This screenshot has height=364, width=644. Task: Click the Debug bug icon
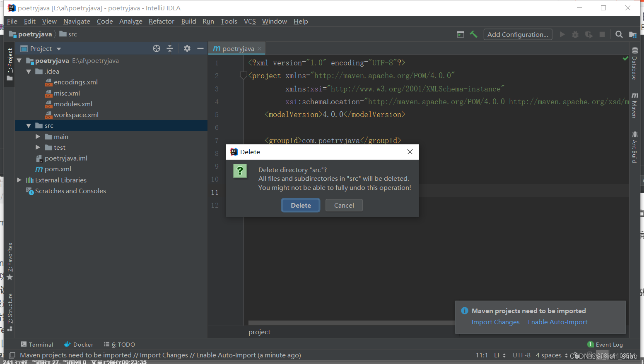pyautogui.click(x=575, y=34)
